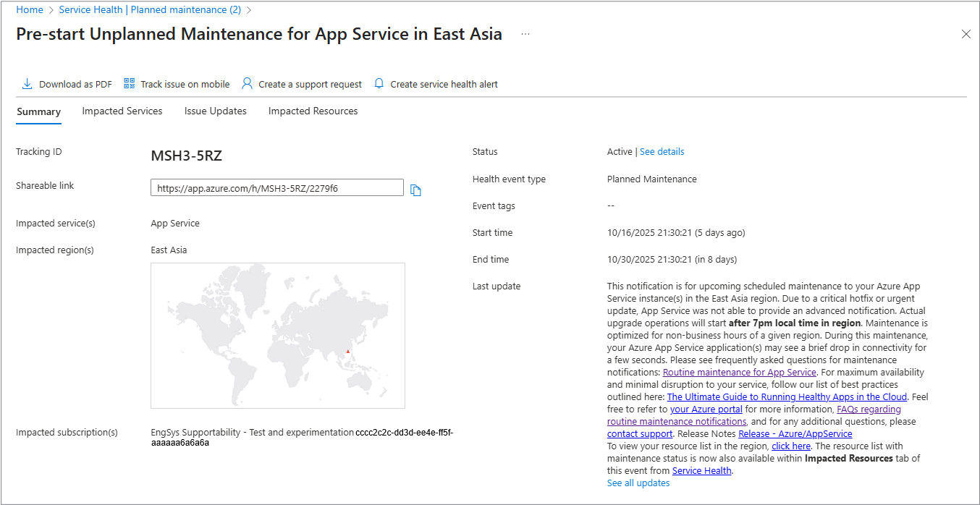980x505 pixels.
Task: Open the contact support link
Action: pos(639,434)
